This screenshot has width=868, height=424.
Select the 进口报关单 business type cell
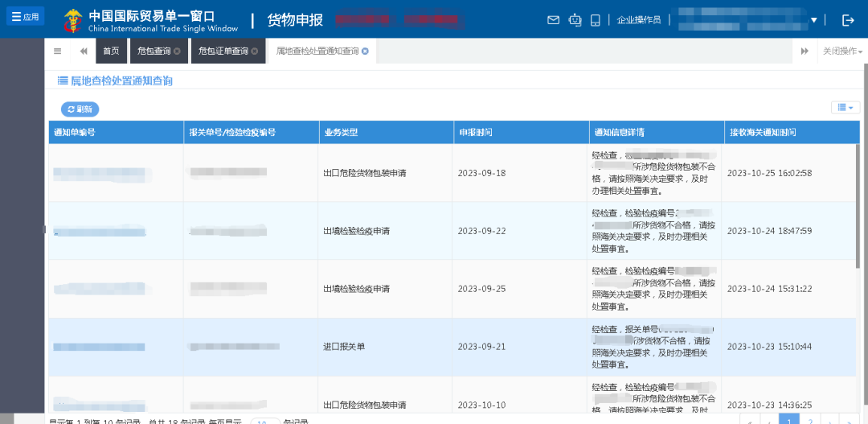[344, 347]
